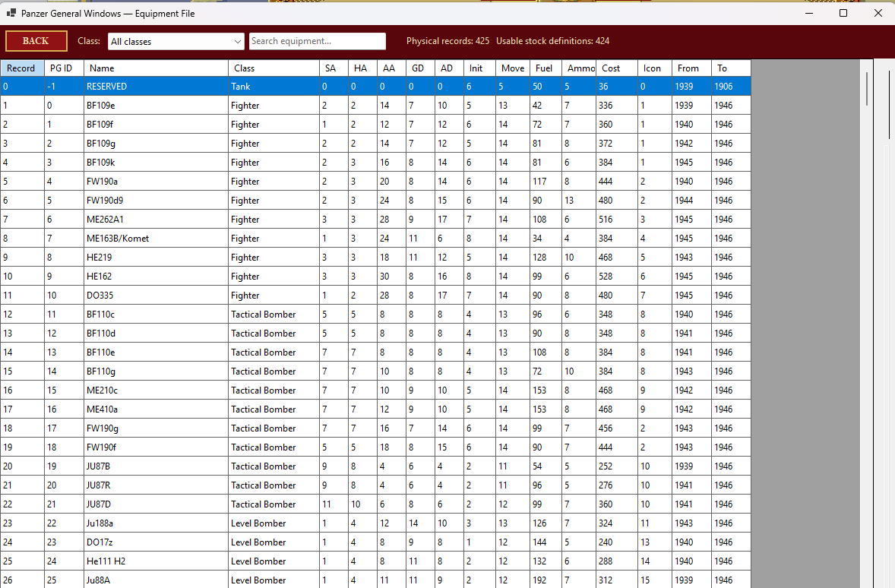The width and height of the screenshot is (895, 588).
Task: Select the BF109f row name
Action: click(156, 125)
